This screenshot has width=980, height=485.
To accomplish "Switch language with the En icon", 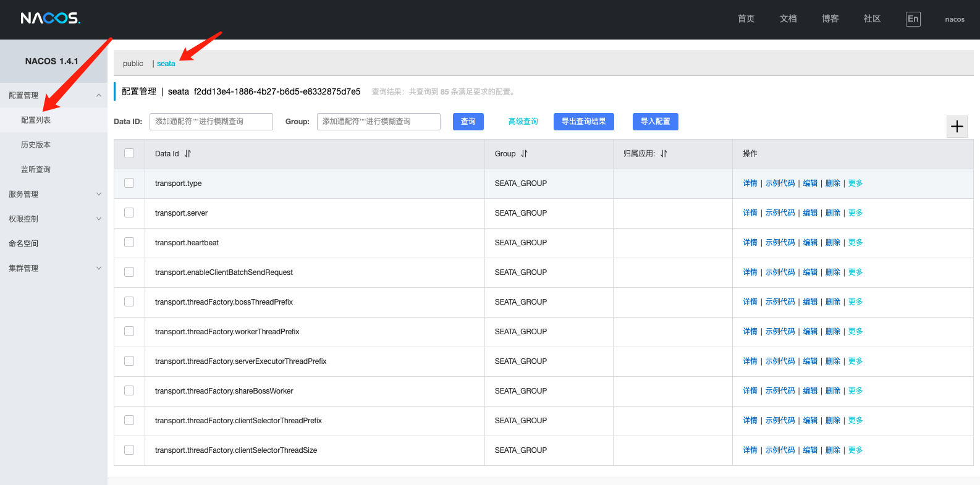I will [x=913, y=19].
